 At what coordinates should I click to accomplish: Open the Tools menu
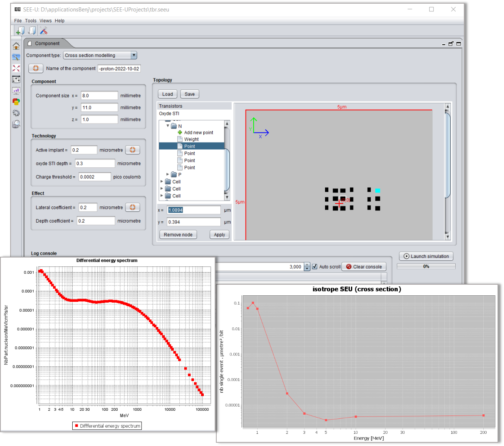click(31, 21)
